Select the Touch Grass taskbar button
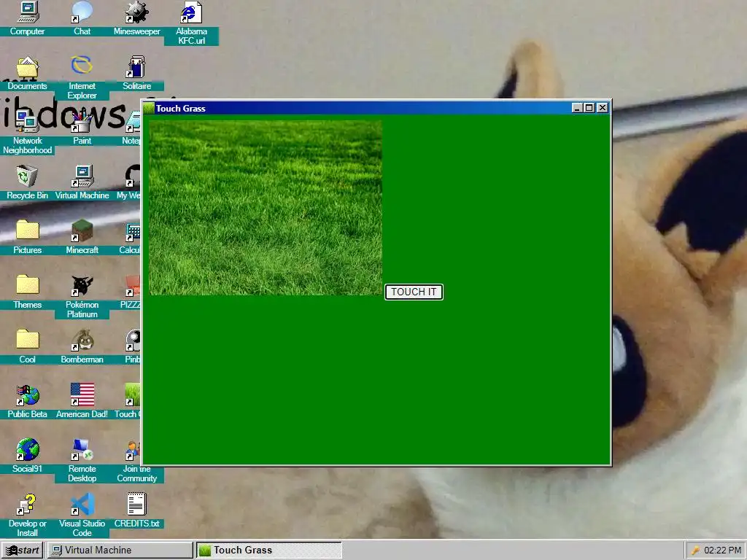Screen dimensions: 747x560 click(269, 550)
